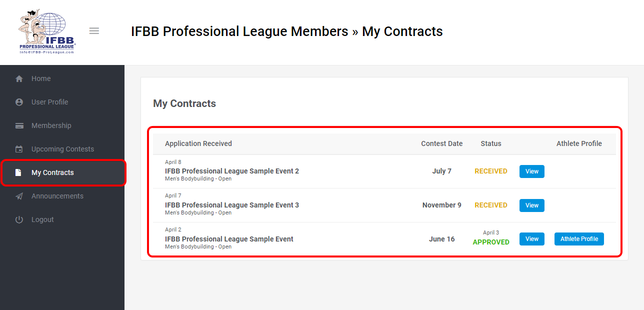Click the User Profile person icon
The width and height of the screenshot is (644, 310).
click(19, 102)
